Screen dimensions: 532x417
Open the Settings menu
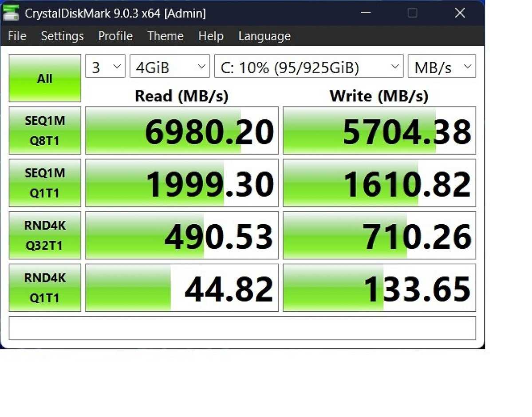tap(62, 36)
